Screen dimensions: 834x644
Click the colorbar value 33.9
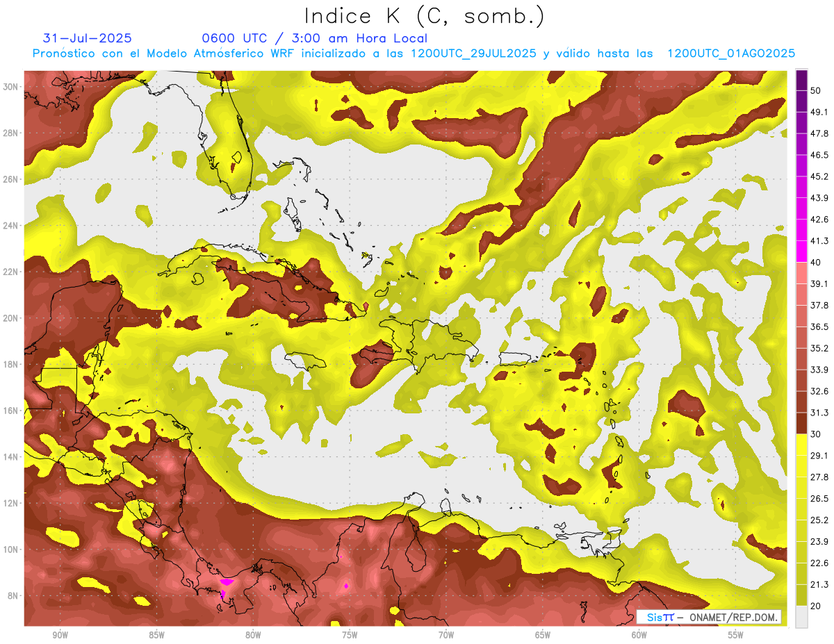click(x=819, y=370)
